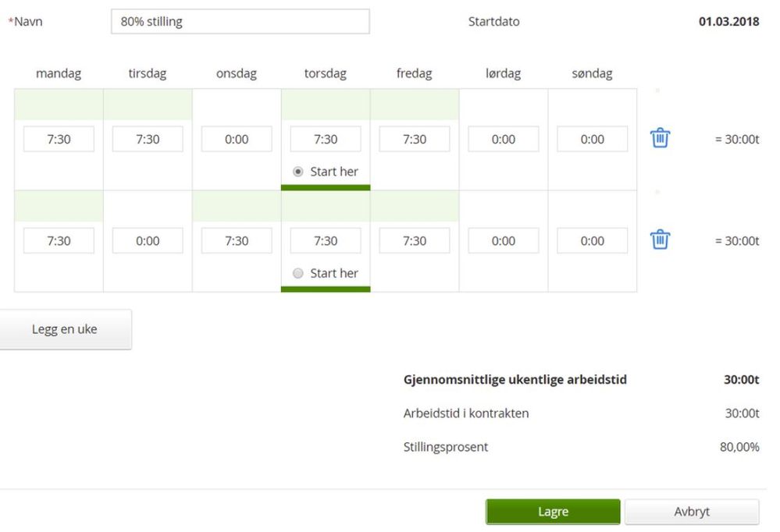Edit torsdag hours in first week
The height and width of the screenshot is (532, 780).
[x=326, y=139]
